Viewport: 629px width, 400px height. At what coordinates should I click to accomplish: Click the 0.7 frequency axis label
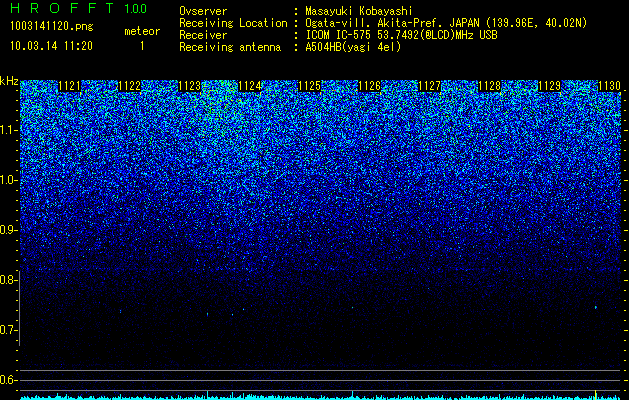[x=8, y=330]
